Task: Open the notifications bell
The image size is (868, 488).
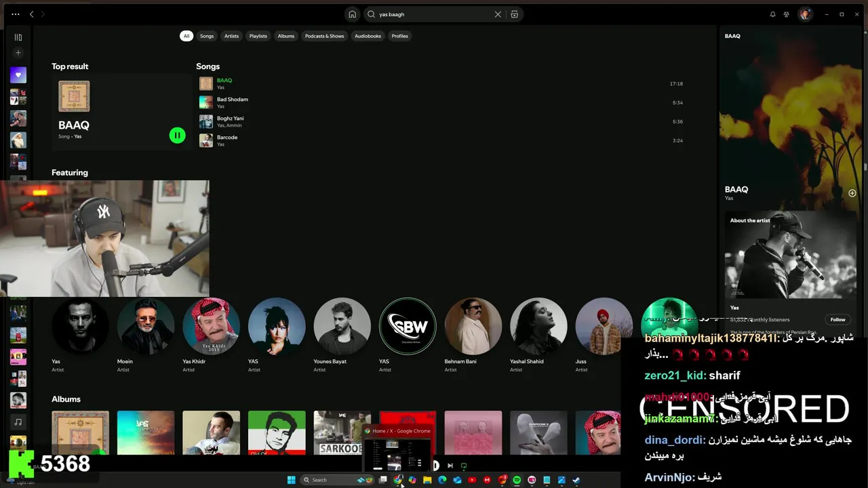Action: tap(772, 14)
